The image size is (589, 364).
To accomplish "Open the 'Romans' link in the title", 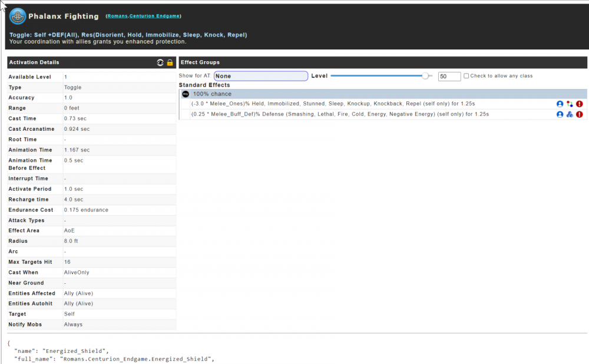I will point(117,16).
